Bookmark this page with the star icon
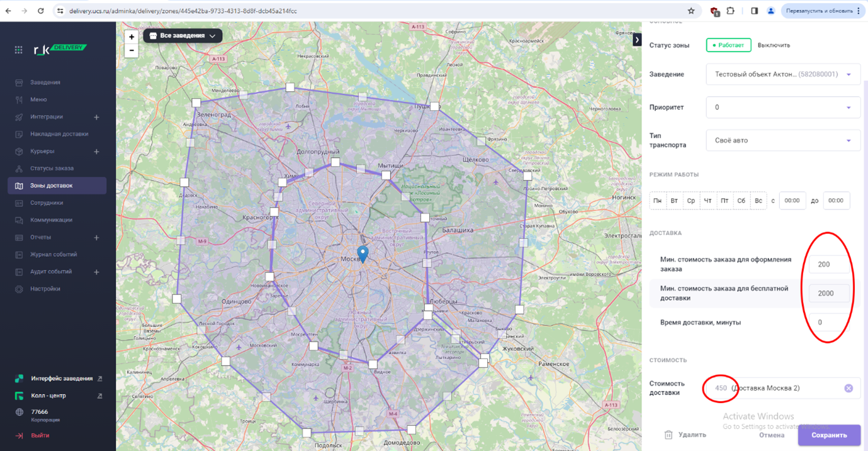The image size is (868, 451). click(691, 11)
